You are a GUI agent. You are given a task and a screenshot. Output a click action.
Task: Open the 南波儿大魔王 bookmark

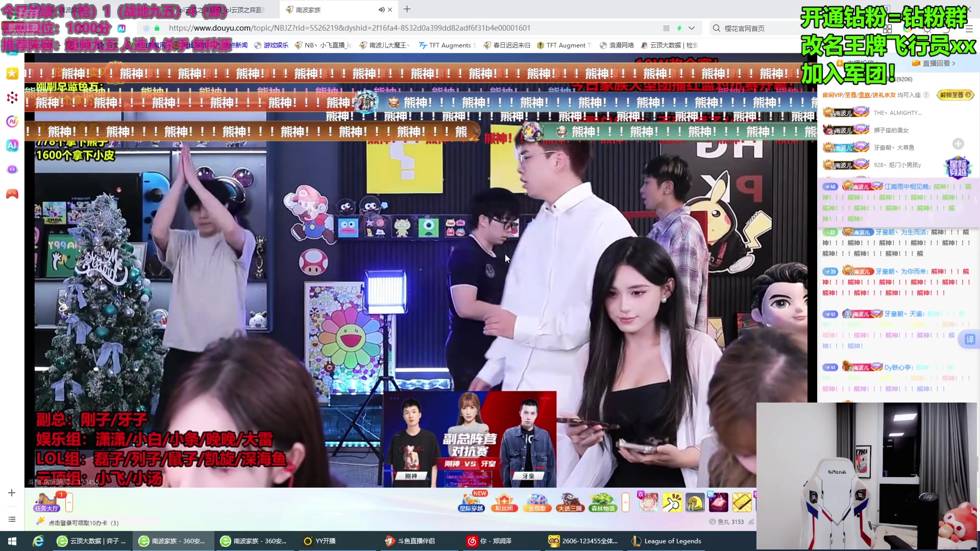tap(385, 45)
